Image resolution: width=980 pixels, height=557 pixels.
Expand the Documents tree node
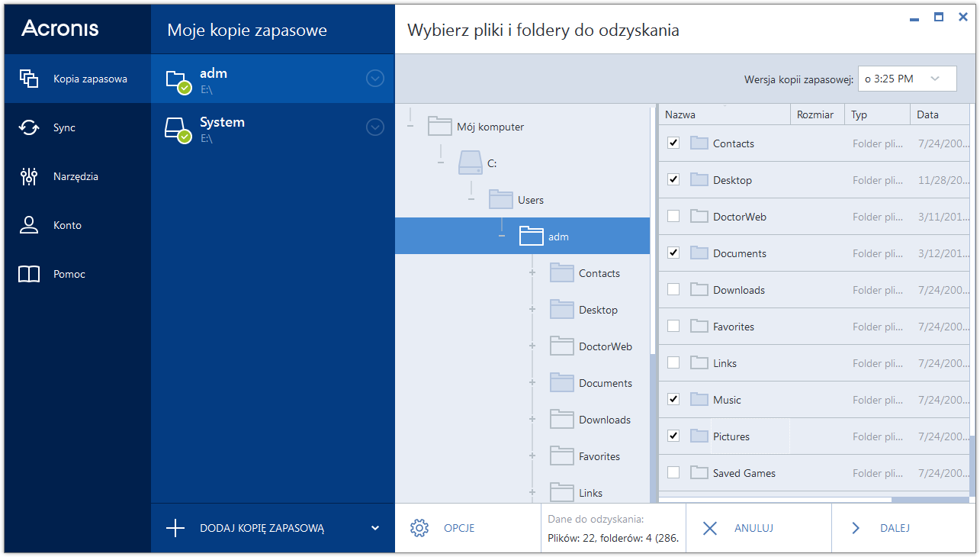[x=532, y=382]
